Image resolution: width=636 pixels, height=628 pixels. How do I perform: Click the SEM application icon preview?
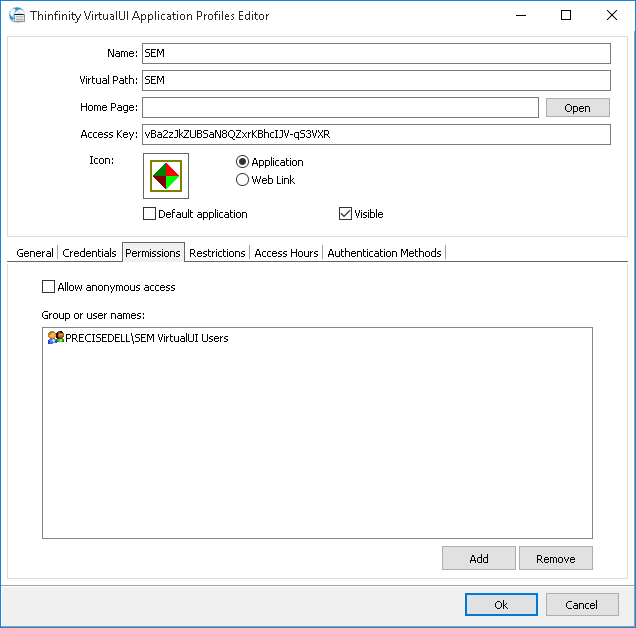(x=166, y=176)
